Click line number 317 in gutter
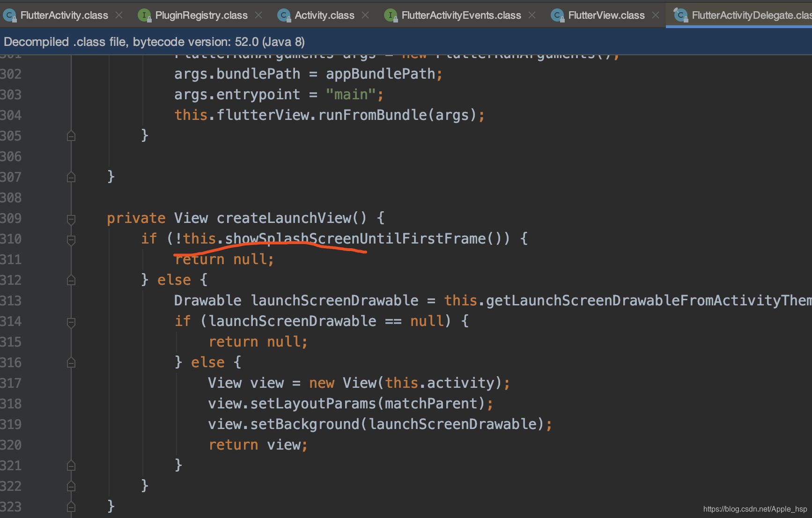812x518 pixels. (x=11, y=383)
